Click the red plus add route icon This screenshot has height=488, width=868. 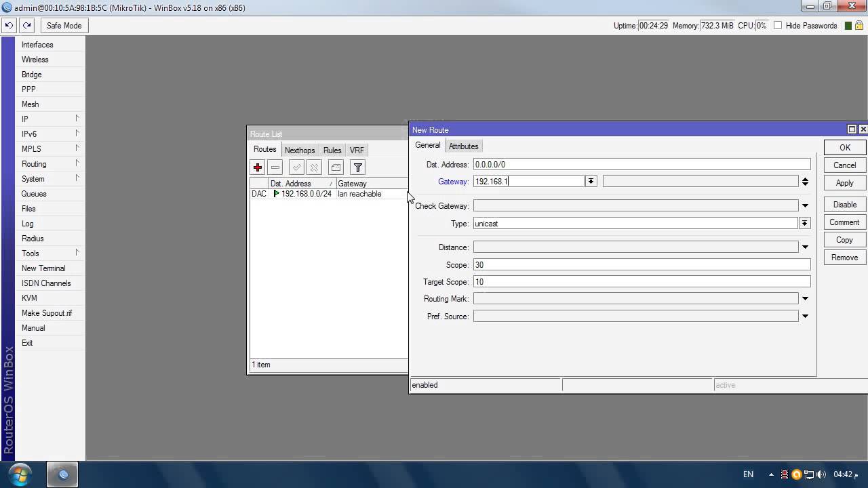tap(257, 167)
